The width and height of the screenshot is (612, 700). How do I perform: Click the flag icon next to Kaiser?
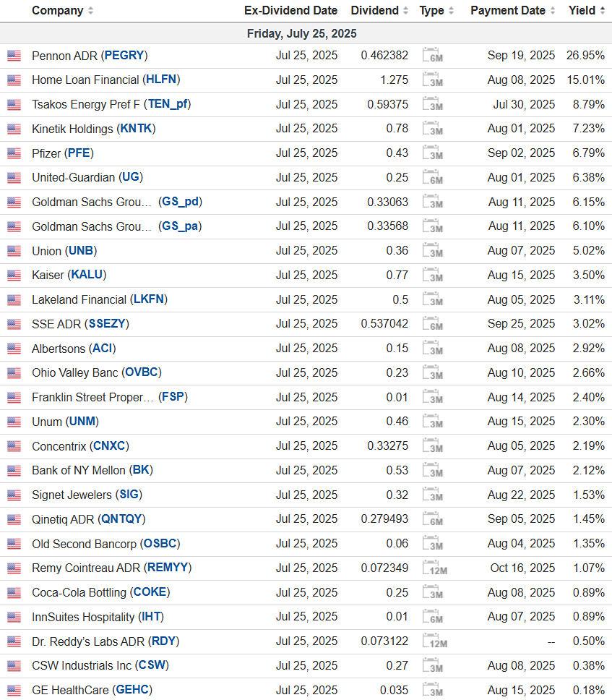click(x=14, y=276)
